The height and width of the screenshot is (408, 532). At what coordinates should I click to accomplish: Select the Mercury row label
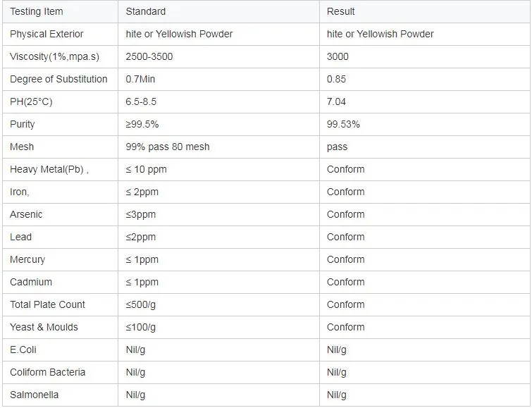point(27,259)
